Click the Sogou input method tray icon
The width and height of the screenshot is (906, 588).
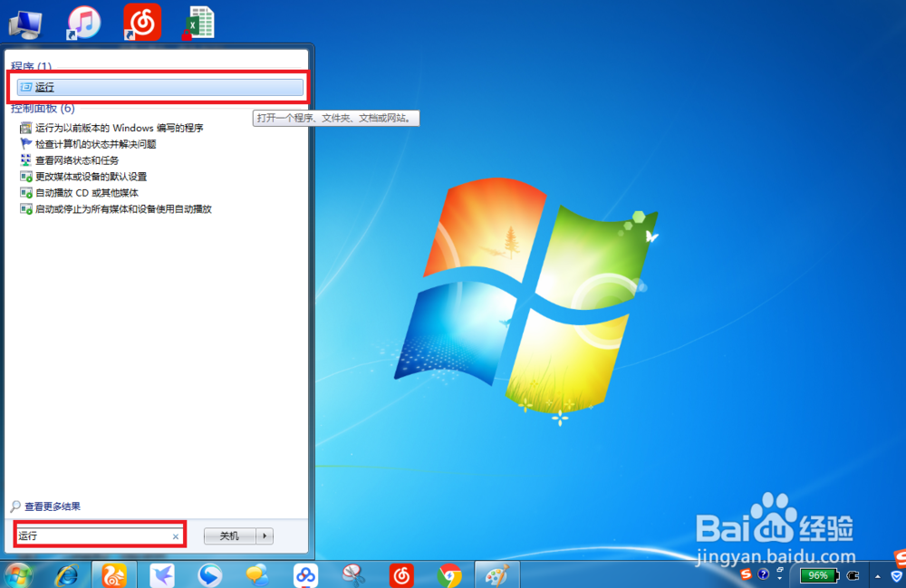click(x=746, y=574)
